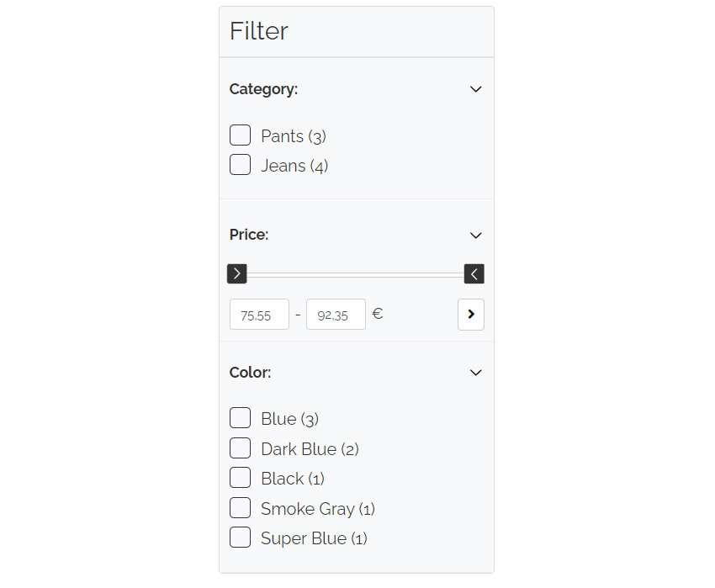Click the minimum price input field

coord(259,314)
